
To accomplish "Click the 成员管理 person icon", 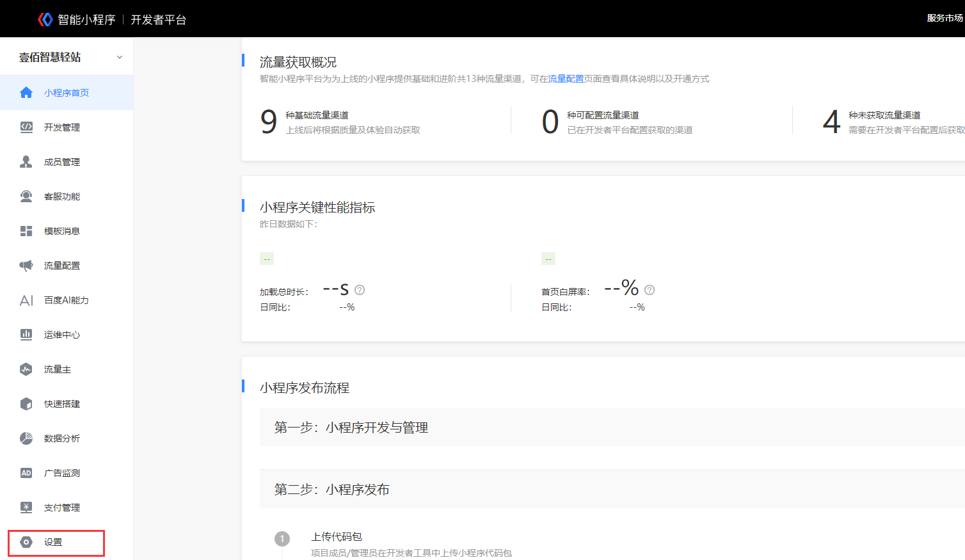I will (26, 162).
